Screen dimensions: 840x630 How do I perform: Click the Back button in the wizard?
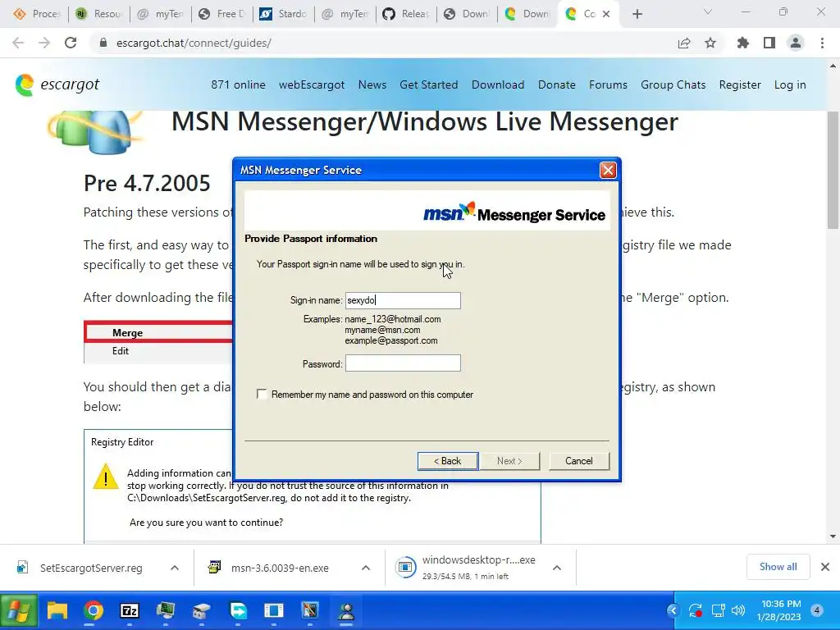[x=448, y=461]
